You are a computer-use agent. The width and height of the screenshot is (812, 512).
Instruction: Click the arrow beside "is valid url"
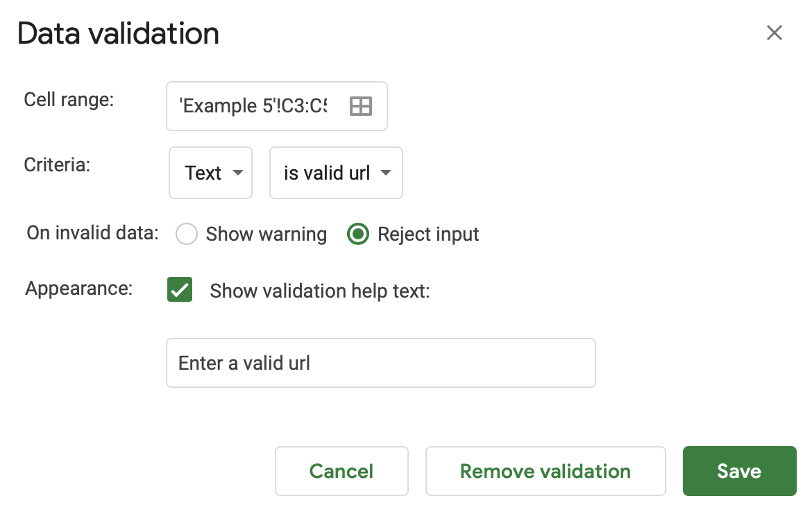pos(387,173)
